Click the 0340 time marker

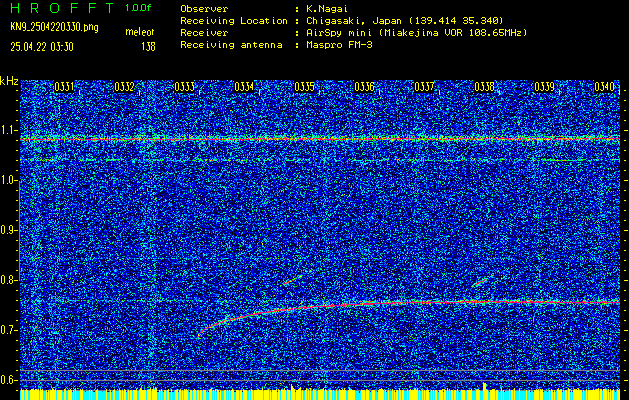pyautogui.click(x=604, y=87)
